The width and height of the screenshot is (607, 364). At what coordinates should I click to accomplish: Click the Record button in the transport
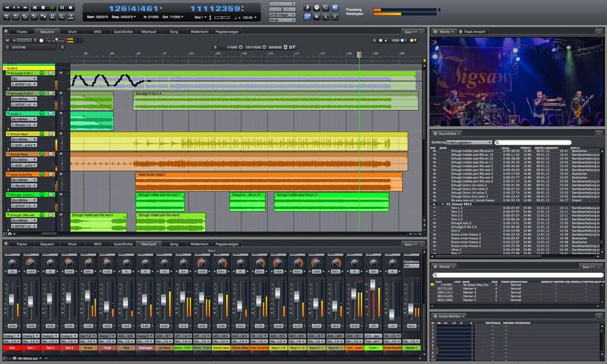pos(71,7)
